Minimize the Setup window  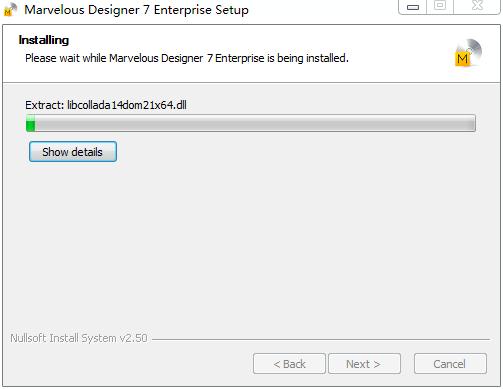pyautogui.click(x=413, y=7)
